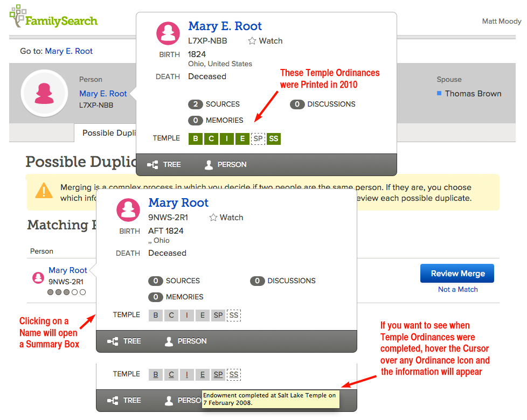Click spouse Thomas Brown entry
This screenshot has height=420, width=527.
469,94
